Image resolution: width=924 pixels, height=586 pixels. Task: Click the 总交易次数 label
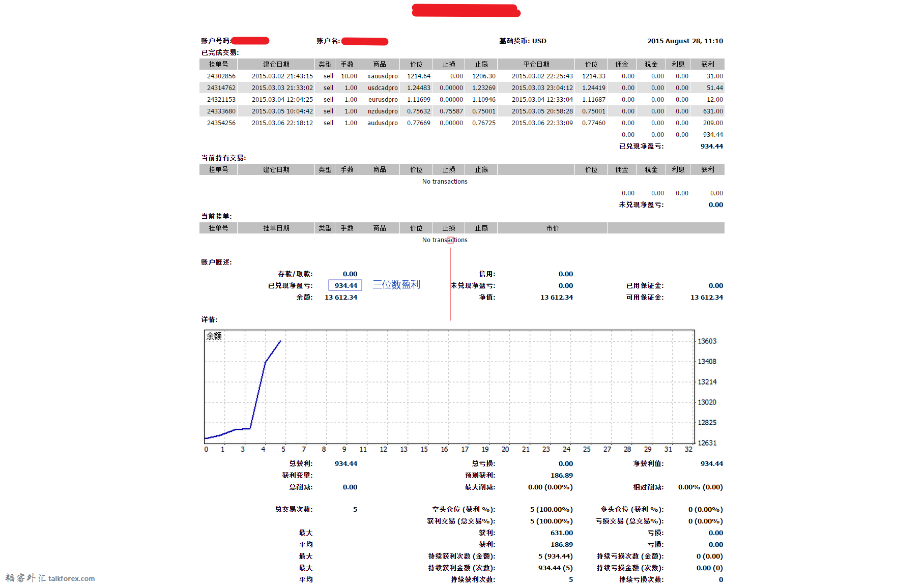pyautogui.click(x=294, y=510)
